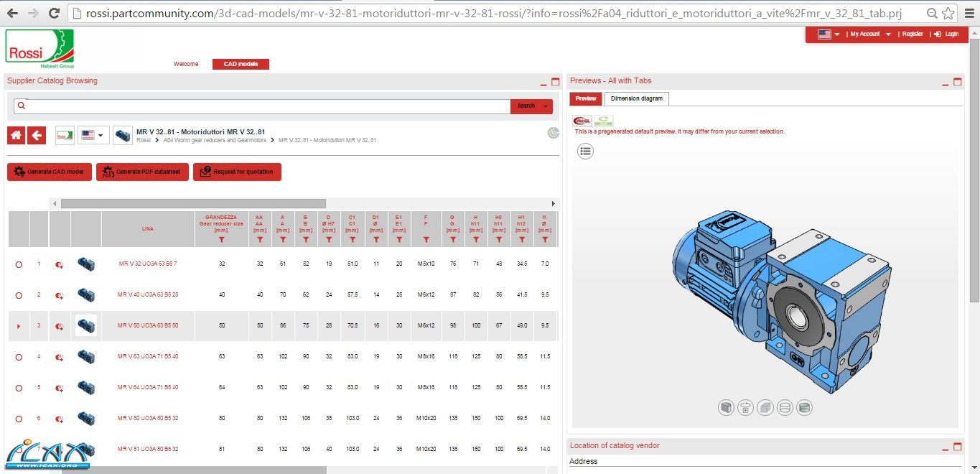980x474 pixels.
Task: Open the catalog language flag dropdown
Action: tap(93, 135)
